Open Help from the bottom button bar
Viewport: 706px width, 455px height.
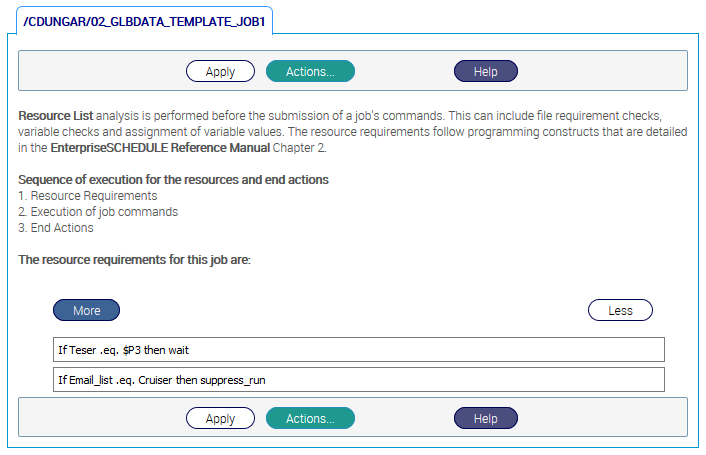click(x=485, y=418)
